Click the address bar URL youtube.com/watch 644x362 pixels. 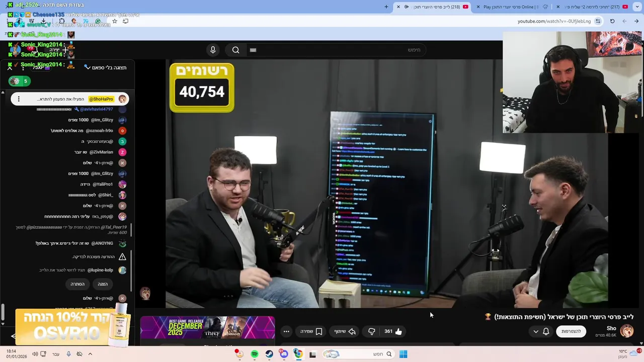(554, 21)
